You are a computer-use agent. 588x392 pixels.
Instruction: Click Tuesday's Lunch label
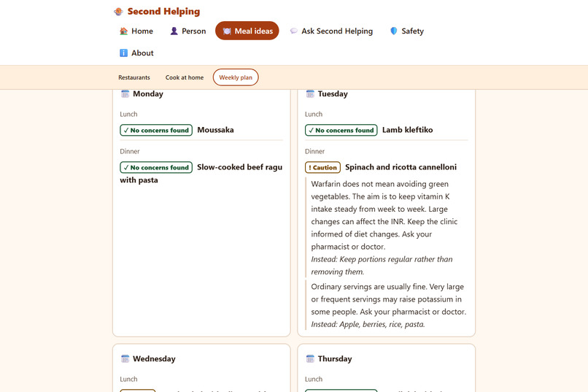314,114
